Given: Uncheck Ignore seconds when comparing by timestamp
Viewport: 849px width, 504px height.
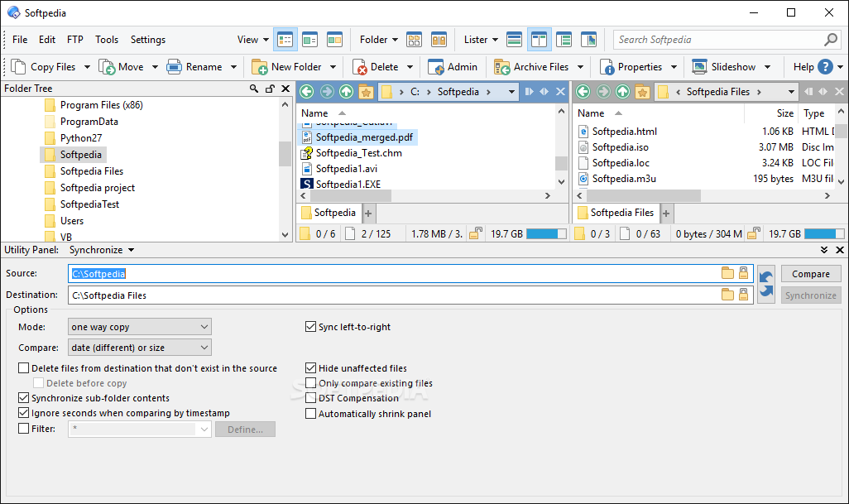Looking at the screenshot, I should 24,413.
